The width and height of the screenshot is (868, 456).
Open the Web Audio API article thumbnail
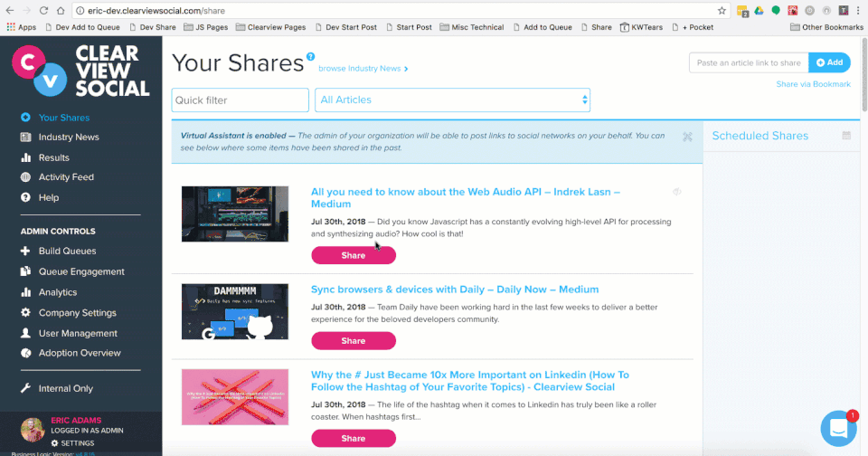pos(235,214)
